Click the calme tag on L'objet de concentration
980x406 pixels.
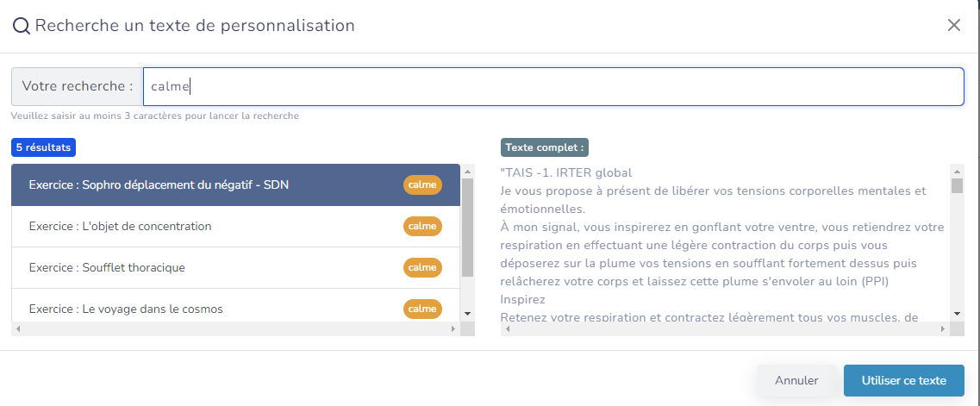pyautogui.click(x=422, y=227)
